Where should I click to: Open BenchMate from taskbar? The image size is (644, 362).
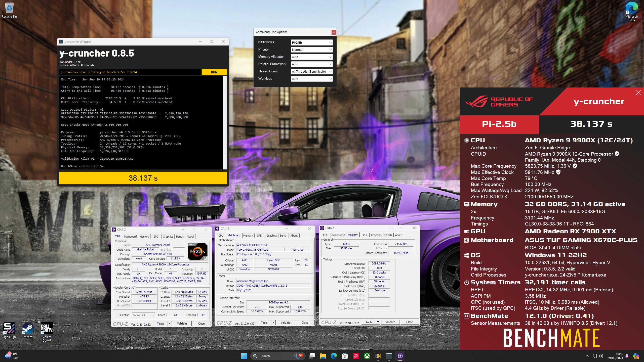pos(378,356)
